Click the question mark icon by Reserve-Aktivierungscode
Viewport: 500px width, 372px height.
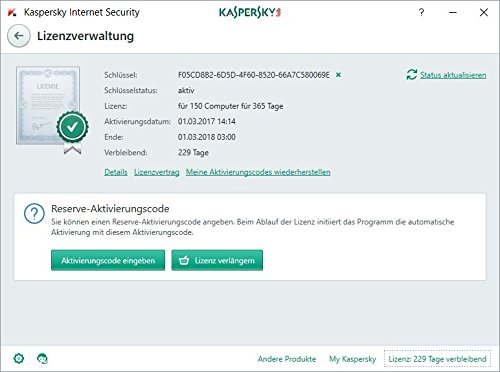pyautogui.click(x=34, y=213)
